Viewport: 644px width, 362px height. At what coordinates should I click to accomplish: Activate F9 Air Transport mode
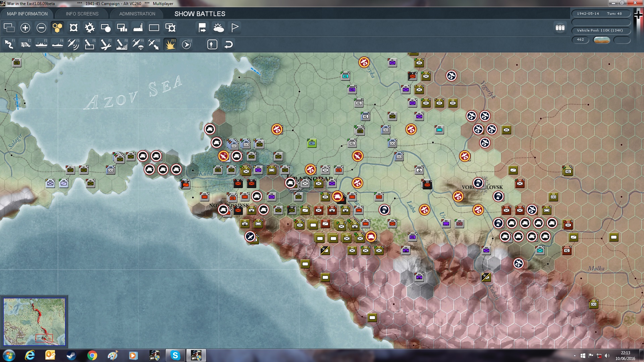point(138,44)
